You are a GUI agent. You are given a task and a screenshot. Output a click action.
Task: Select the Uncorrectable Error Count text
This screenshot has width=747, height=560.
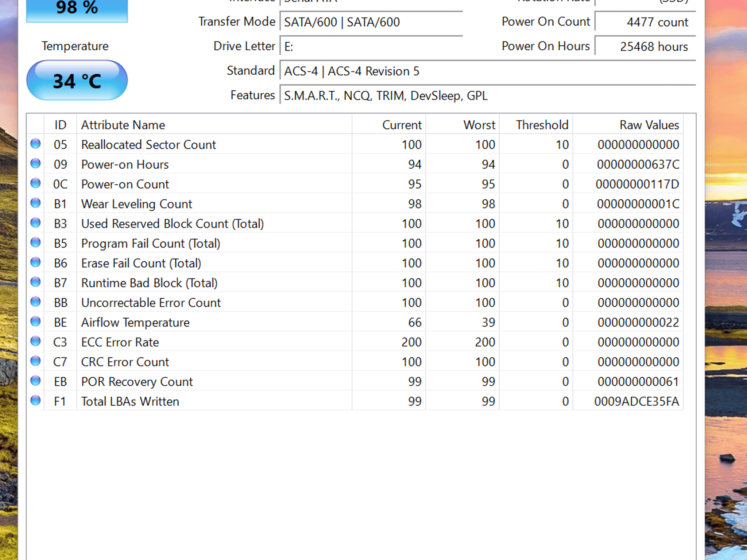pyautogui.click(x=151, y=303)
